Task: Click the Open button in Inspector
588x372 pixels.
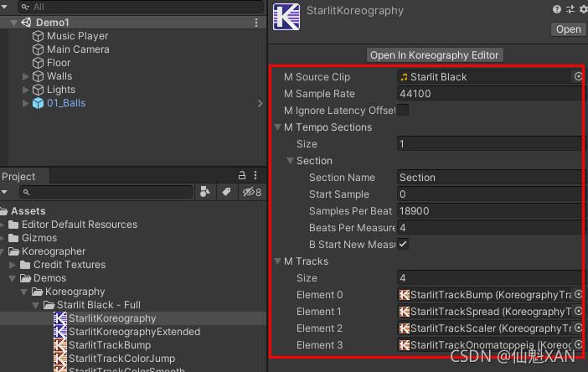Action: (568, 29)
